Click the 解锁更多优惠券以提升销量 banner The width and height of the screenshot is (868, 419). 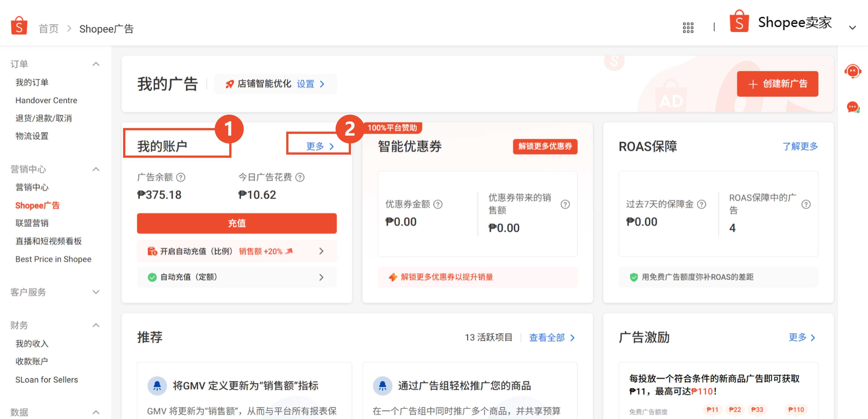point(477,277)
